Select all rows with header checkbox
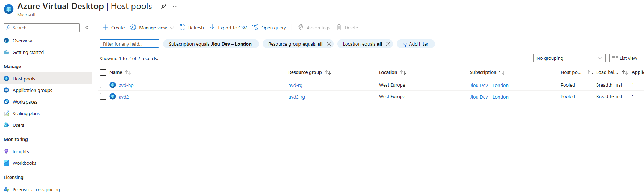644x196 pixels. coord(103,72)
